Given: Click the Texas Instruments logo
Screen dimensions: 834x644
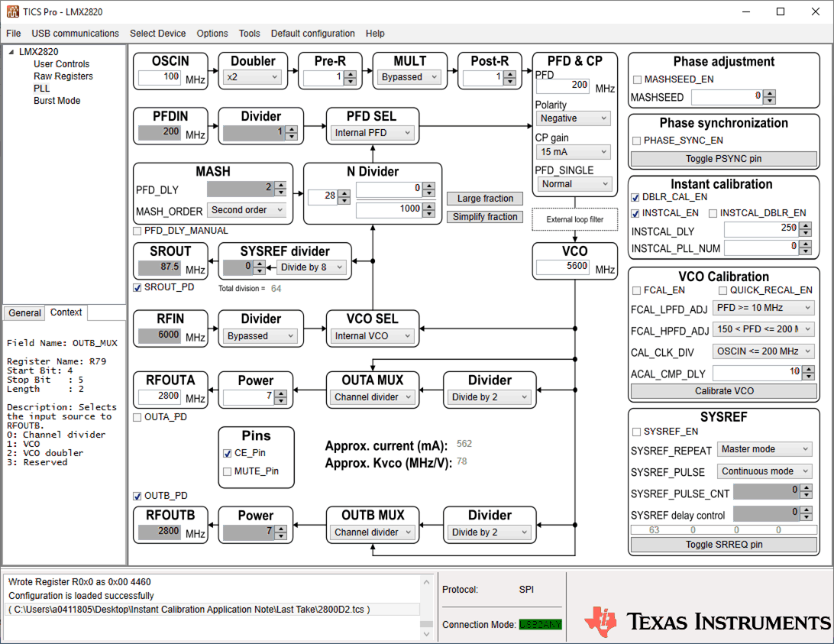Looking at the screenshot, I should click(x=707, y=621).
